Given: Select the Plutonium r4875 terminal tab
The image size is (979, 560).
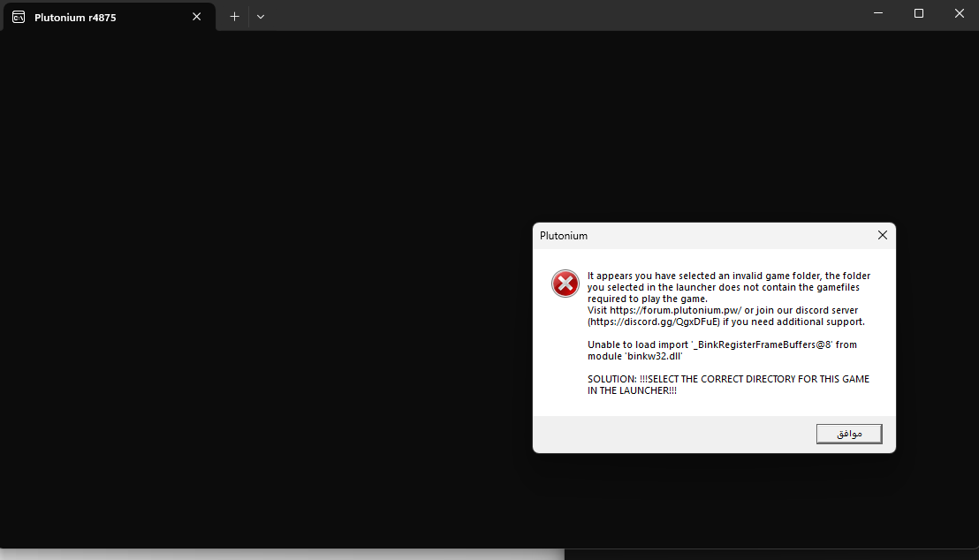Looking at the screenshot, I should (x=109, y=17).
